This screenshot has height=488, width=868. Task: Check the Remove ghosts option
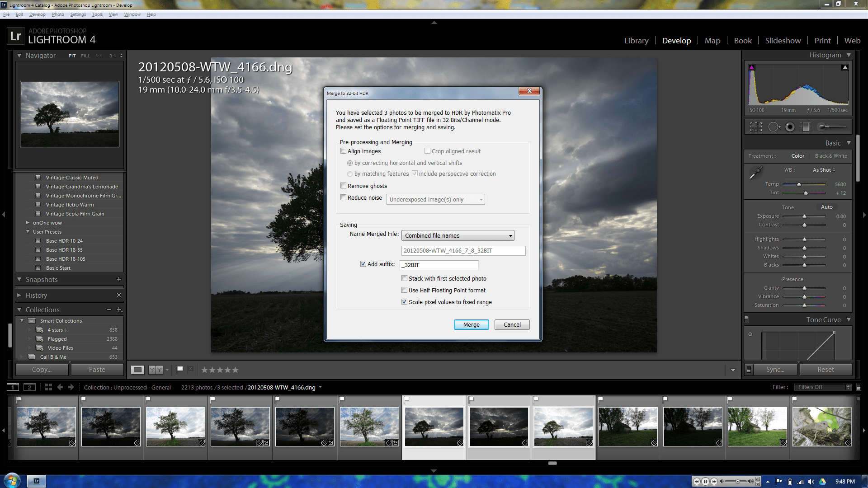(x=344, y=186)
